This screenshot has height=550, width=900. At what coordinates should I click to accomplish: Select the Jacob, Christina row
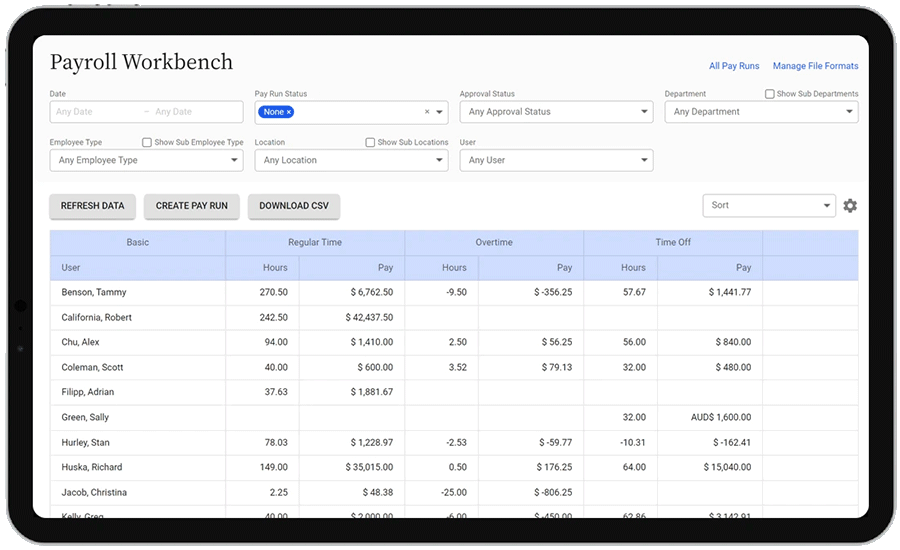coord(454,493)
